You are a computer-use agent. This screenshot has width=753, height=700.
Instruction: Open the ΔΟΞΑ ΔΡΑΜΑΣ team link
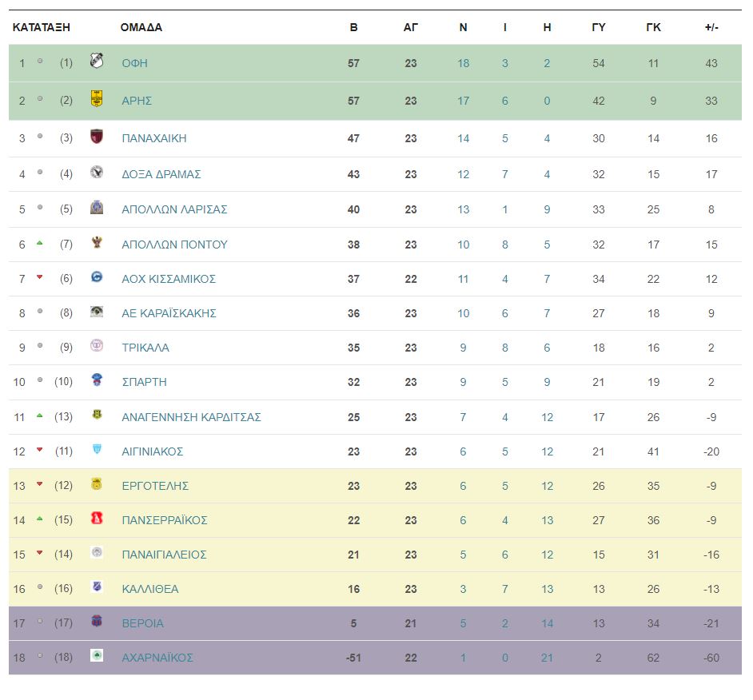[x=161, y=174]
